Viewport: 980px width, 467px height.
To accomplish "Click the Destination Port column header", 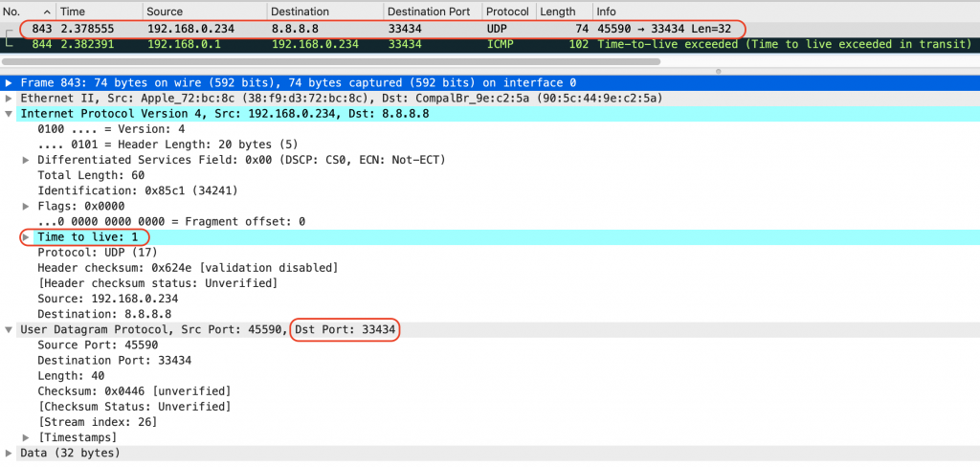I will pos(430,11).
